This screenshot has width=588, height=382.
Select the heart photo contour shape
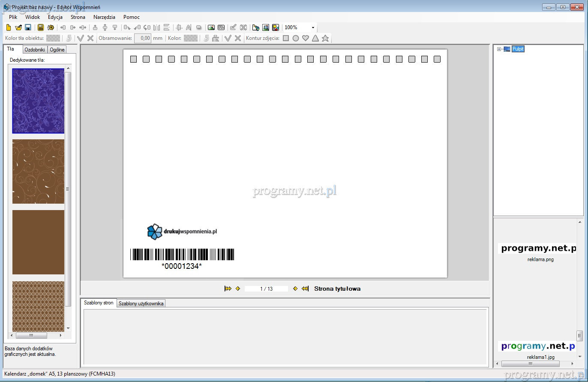306,38
